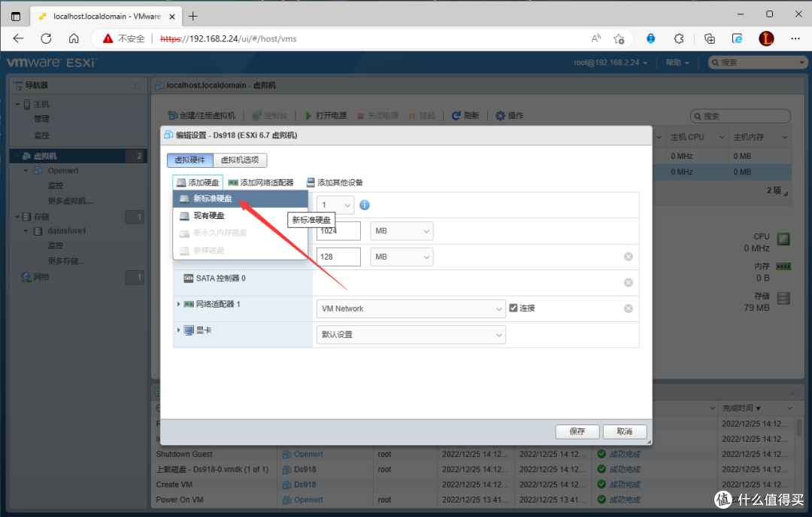Click the 1024 memory input field
The image size is (812, 517).
click(x=338, y=231)
